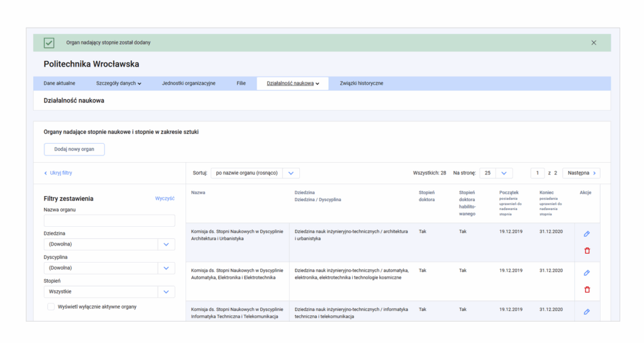Open the 'Związki historyczne' tab
Image resolution: width=644 pixels, height=343 pixels.
click(x=362, y=84)
